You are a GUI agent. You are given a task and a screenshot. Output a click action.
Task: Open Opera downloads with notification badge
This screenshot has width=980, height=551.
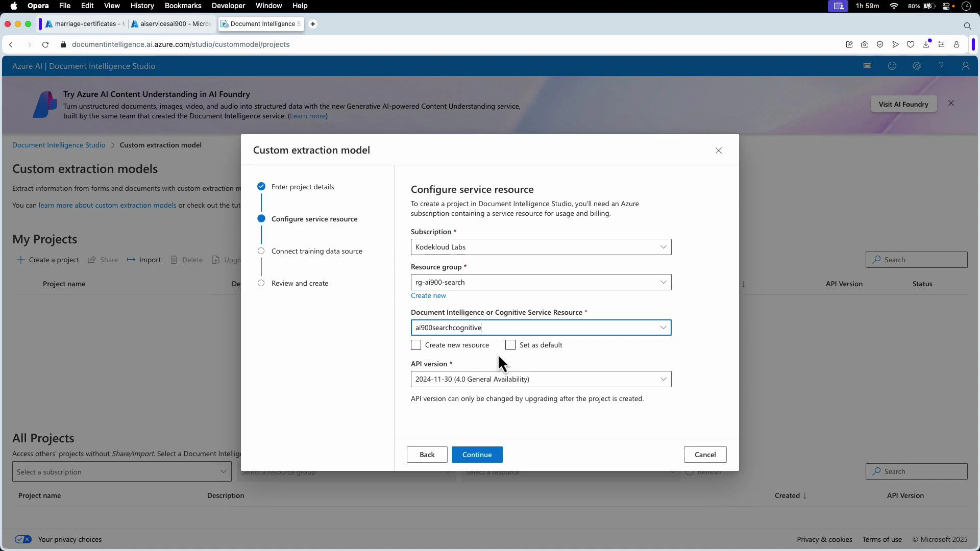pos(926,44)
